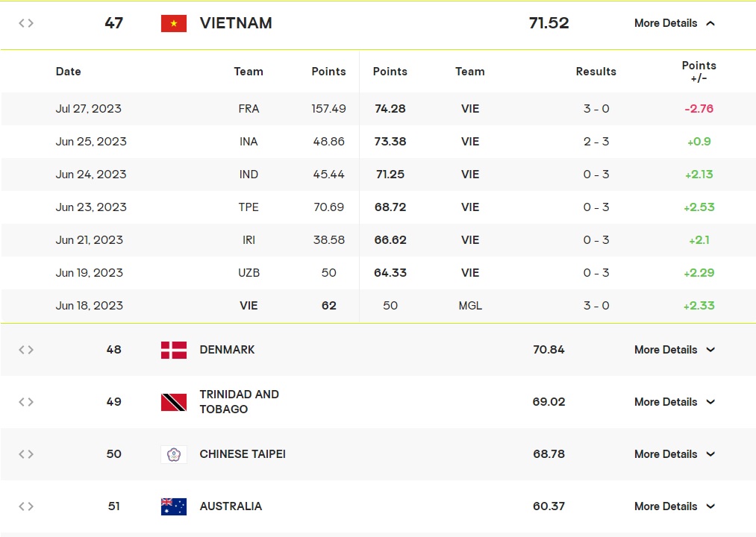
Task: Expand More Details for Trinidad and Tobago
Action: pos(675,402)
